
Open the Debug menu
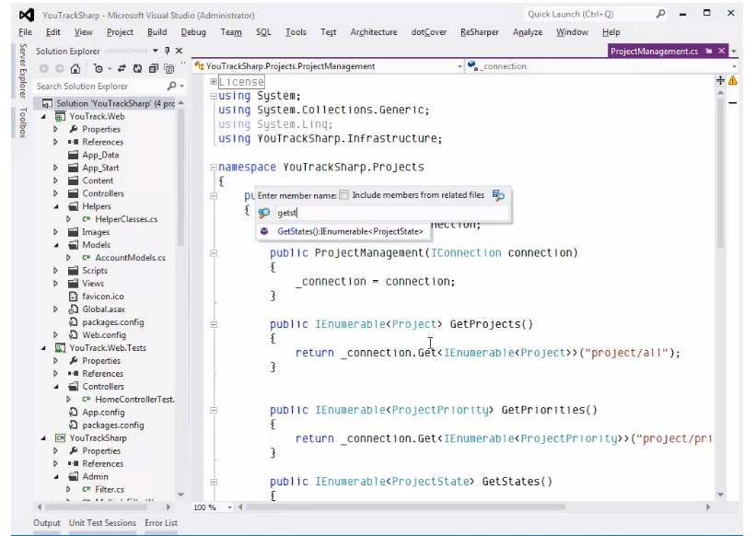pos(193,32)
